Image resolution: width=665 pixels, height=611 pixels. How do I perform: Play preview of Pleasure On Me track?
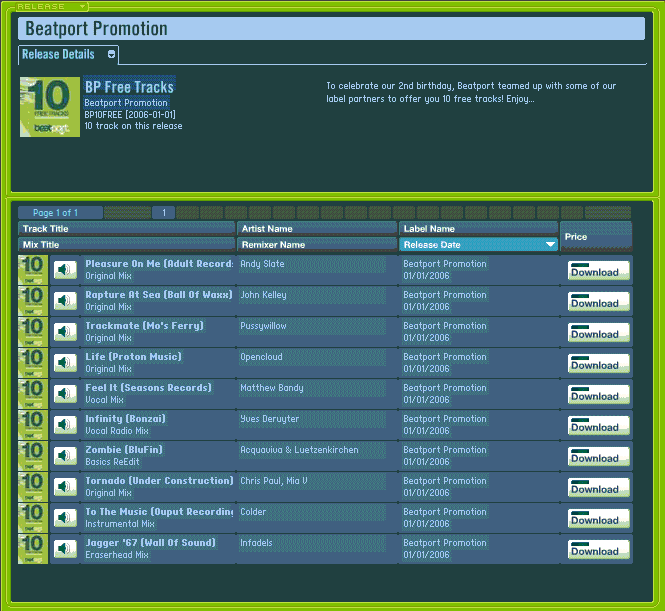(65, 270)
